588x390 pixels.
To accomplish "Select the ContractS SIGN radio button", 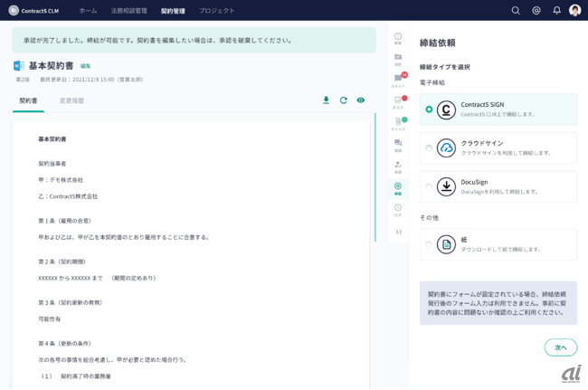I will [x=429, y=109].
